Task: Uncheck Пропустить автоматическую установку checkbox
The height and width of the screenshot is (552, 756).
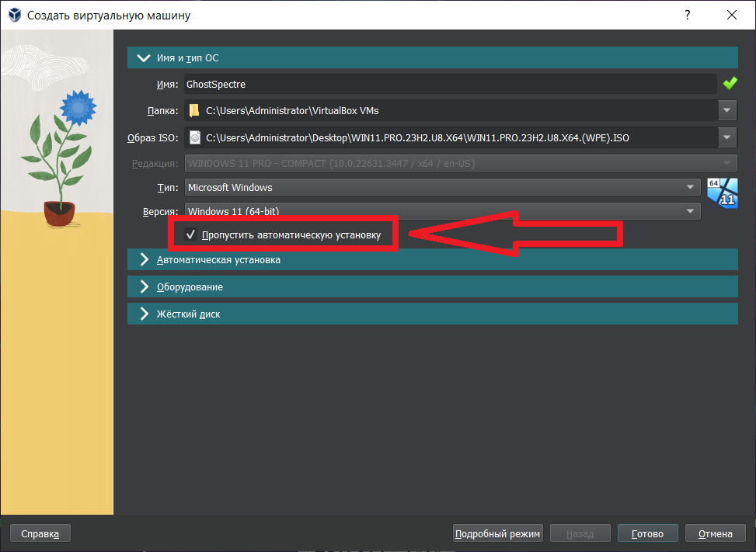Action: (x=190, y=234)
